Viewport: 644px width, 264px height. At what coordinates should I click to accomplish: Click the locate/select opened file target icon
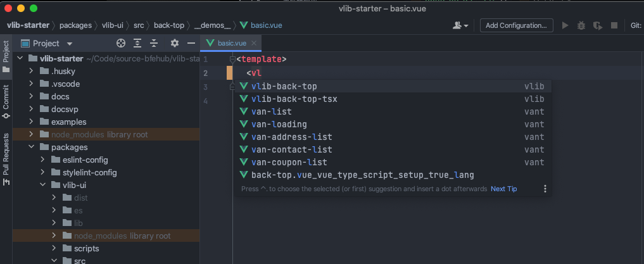pyautogui.click(x=120, y=43)
